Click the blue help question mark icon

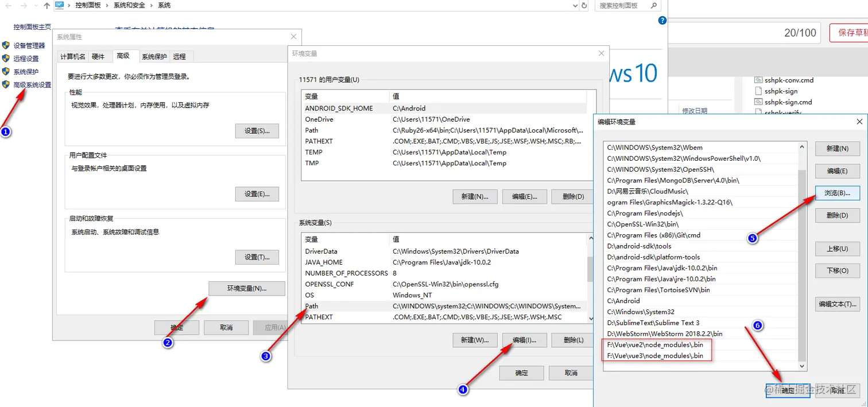point(662,21)
